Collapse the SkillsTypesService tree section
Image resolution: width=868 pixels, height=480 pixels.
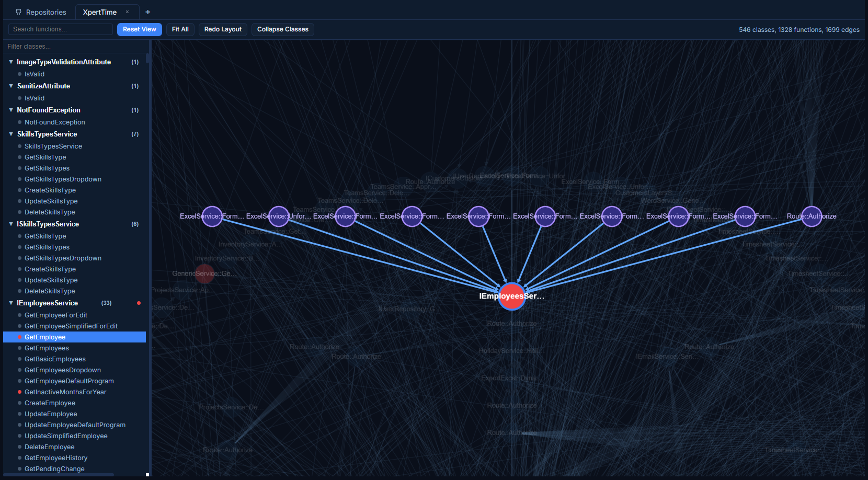11,134
